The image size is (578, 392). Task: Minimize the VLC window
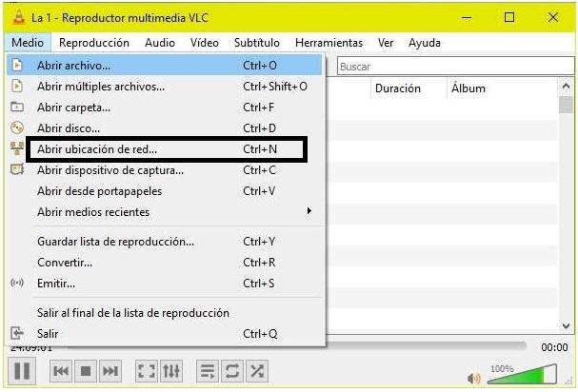coord(467,17)
